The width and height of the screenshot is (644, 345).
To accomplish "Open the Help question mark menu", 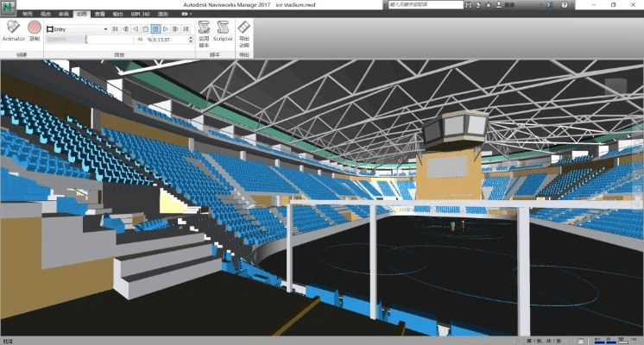I will 565,5.
